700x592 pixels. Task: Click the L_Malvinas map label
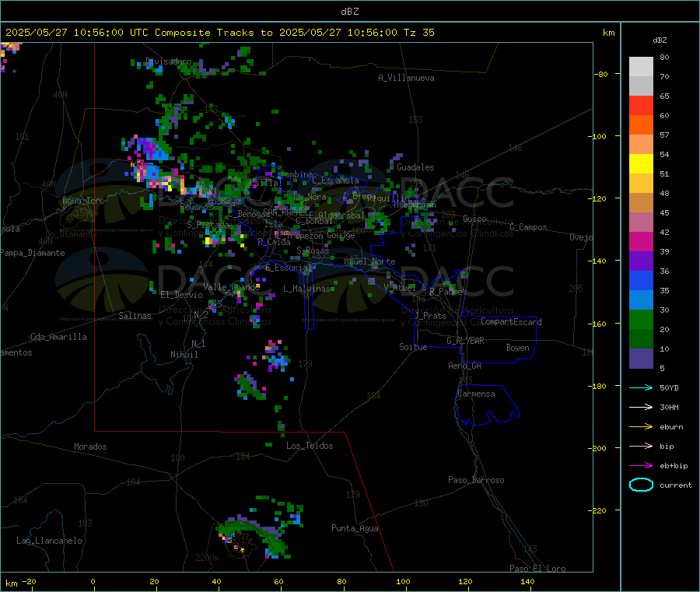click(x=306, y=289)
